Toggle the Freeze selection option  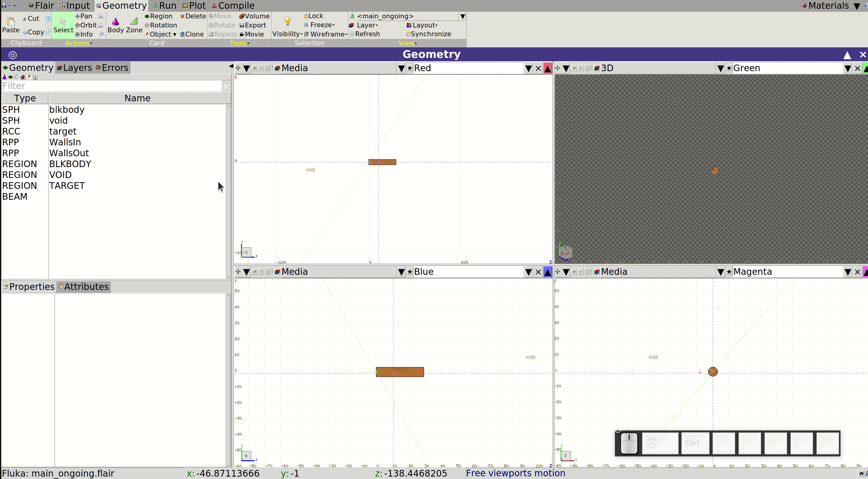click(x=319, y=25)
